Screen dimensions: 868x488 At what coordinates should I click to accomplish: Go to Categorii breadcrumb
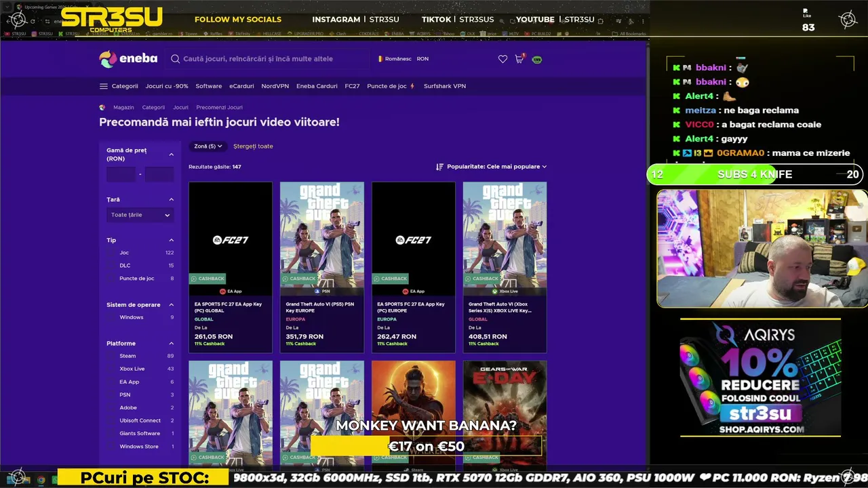pos(153,107)
